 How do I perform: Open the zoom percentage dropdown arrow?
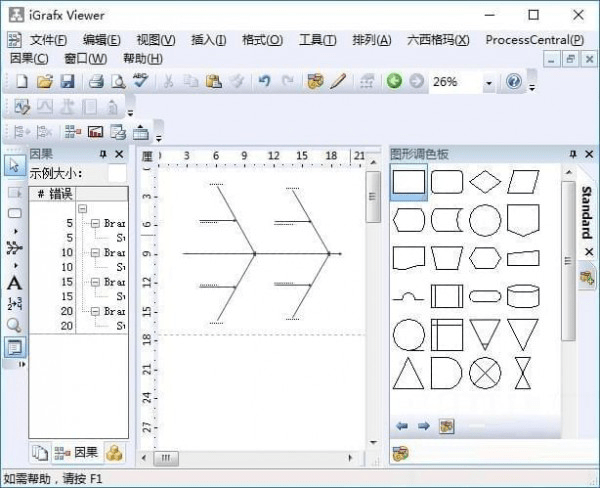coord(489,83)
